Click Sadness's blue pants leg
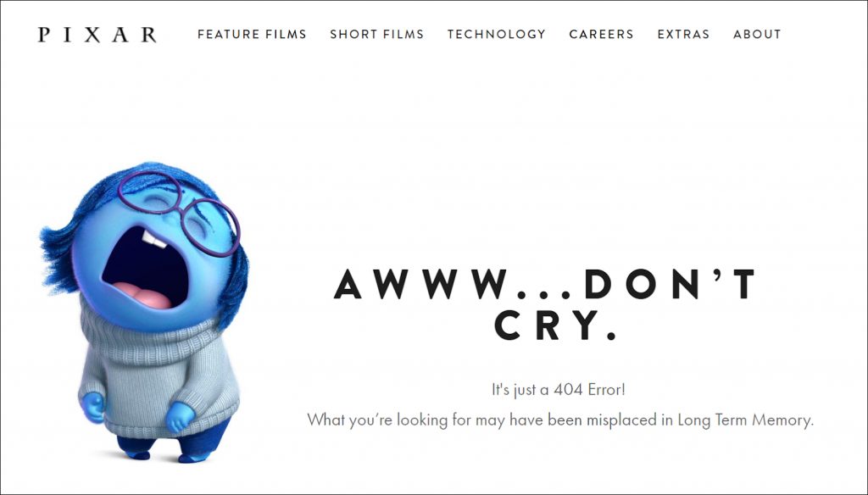 point(205,437)
